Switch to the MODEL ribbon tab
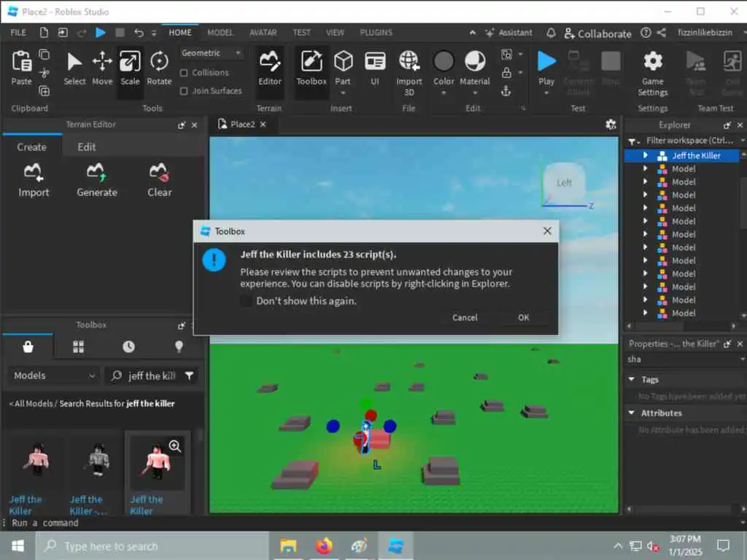The height and width of the screenshot is (560, 747). coord(220,32)
